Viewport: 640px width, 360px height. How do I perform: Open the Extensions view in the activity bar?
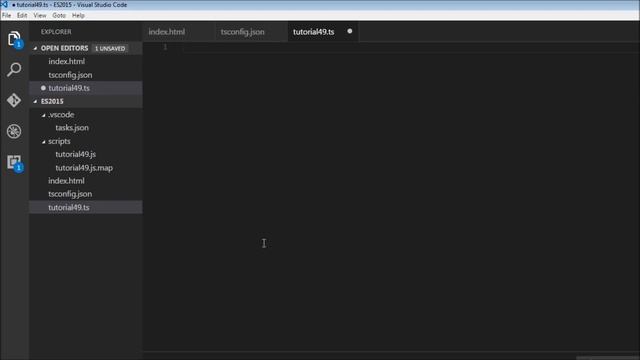(x=14, y=162)
